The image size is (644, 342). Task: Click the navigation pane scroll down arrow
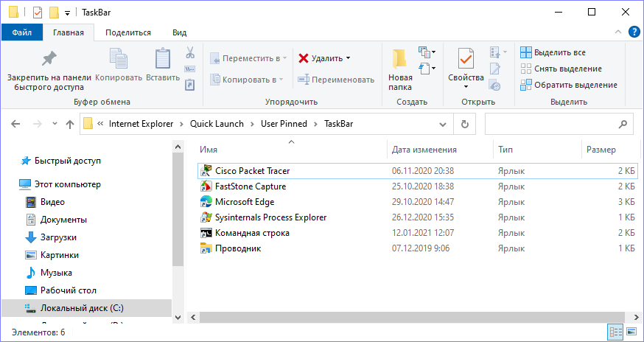178,317
